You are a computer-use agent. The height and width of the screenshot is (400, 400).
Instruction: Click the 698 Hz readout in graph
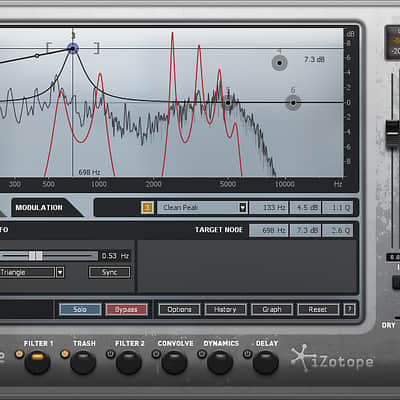89,172
